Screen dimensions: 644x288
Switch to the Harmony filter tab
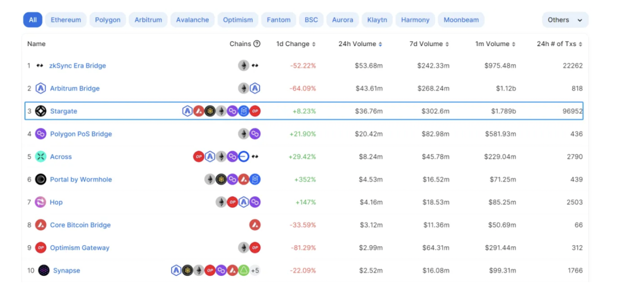[415, 20]
